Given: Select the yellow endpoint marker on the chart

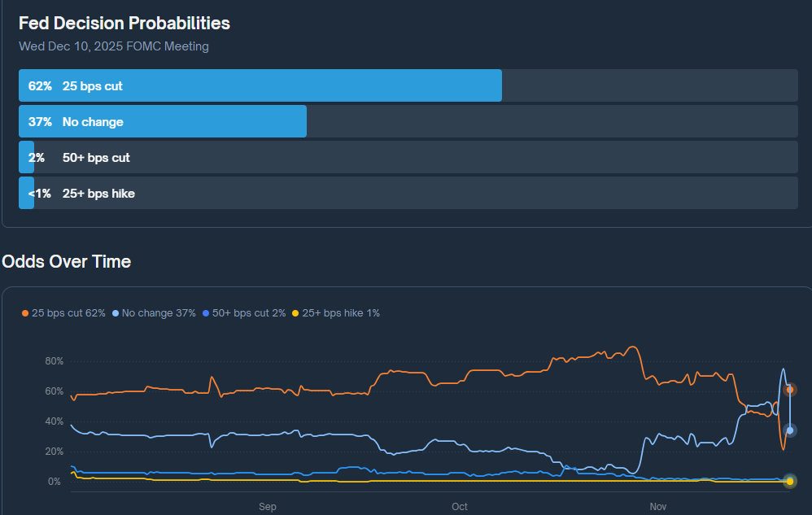Looking at the screenshot, I should coord(788,482).
